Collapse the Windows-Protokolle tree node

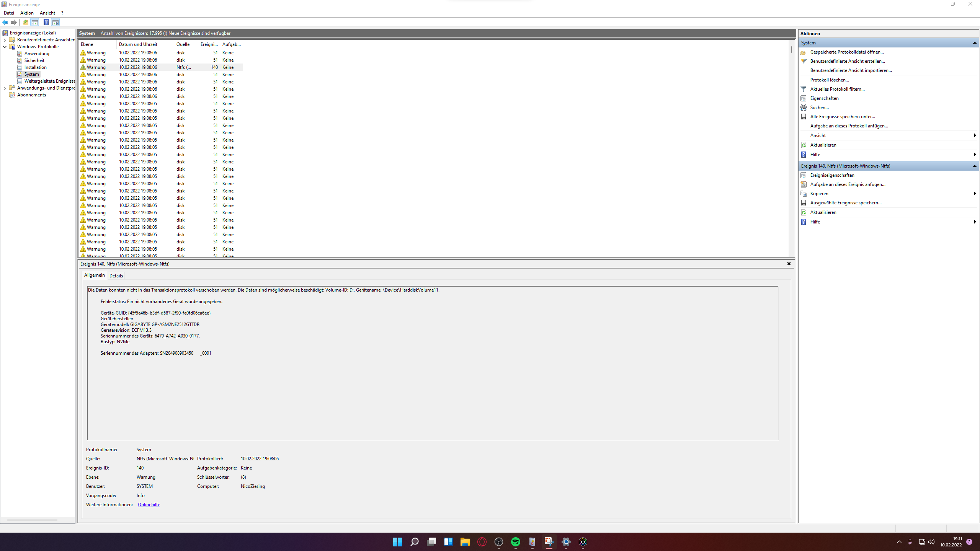tap(5, 47)
